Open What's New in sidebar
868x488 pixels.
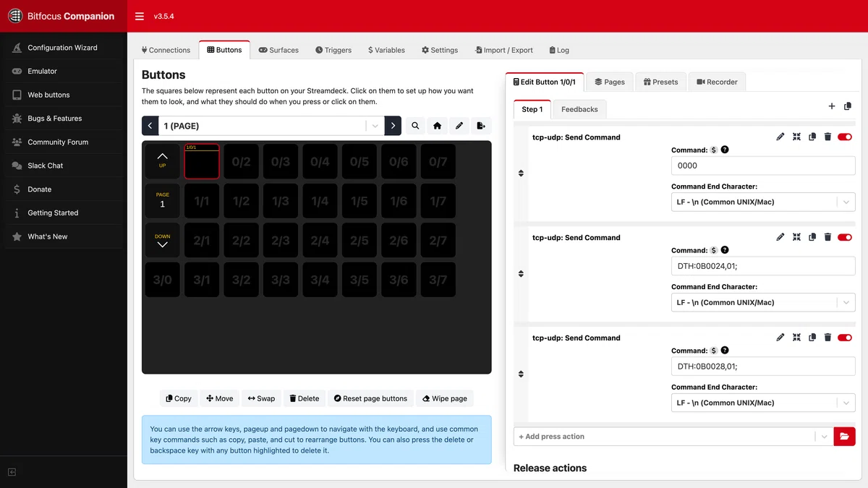[64, 236]
